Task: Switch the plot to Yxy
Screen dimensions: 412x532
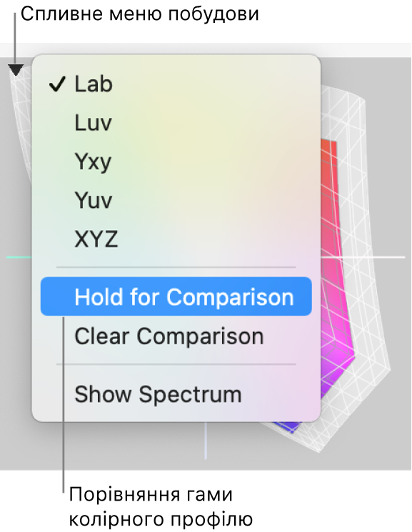Action: pos(176,161)
